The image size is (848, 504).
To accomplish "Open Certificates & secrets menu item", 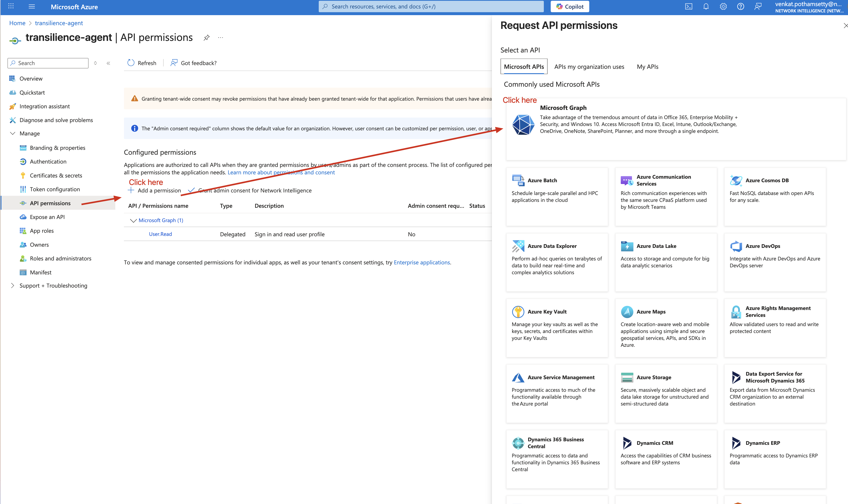I will coord(56,176).
